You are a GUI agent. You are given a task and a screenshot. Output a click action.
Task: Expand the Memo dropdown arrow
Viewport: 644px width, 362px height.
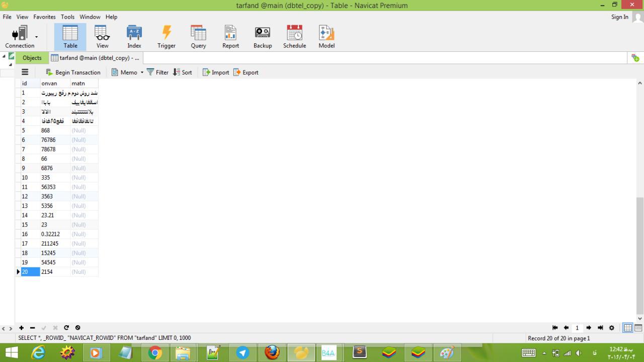pos(142,73)
